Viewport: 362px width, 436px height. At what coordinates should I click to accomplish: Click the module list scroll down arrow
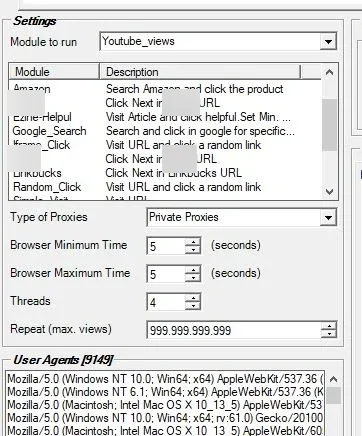[329, 192]
